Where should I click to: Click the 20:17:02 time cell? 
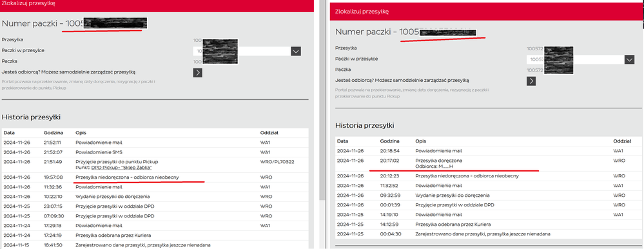[390, 161]
